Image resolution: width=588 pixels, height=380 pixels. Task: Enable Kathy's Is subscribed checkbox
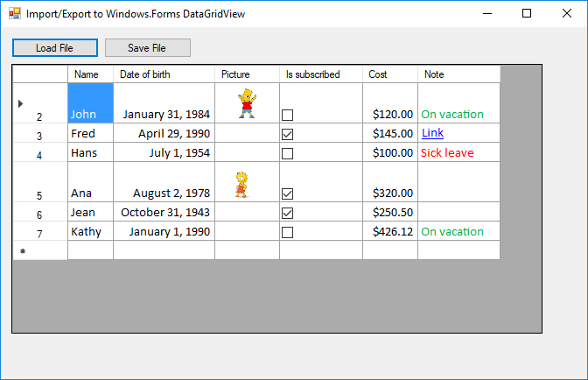pyautogui.click(x=287, y=232)
